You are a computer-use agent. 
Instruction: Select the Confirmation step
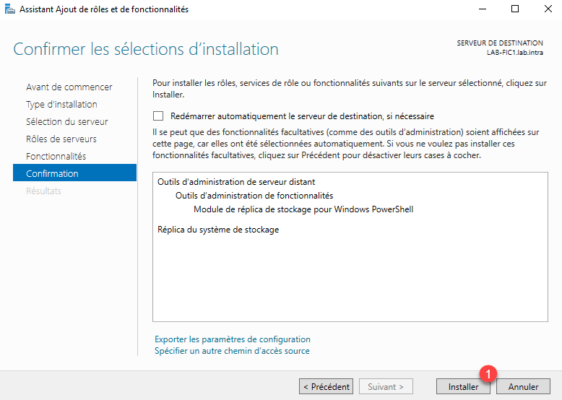[x=75, y=173]
